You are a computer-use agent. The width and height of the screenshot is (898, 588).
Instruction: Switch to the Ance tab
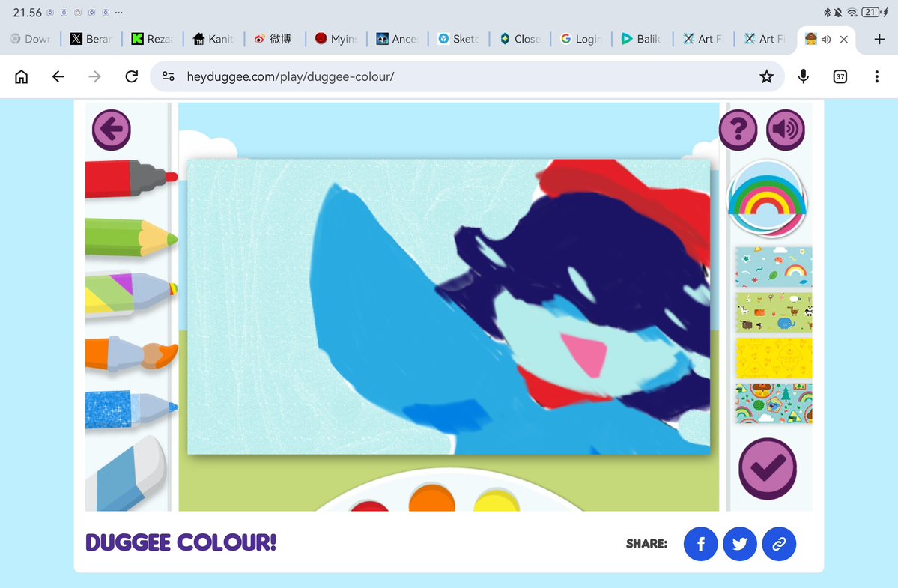tap(398, 39)
